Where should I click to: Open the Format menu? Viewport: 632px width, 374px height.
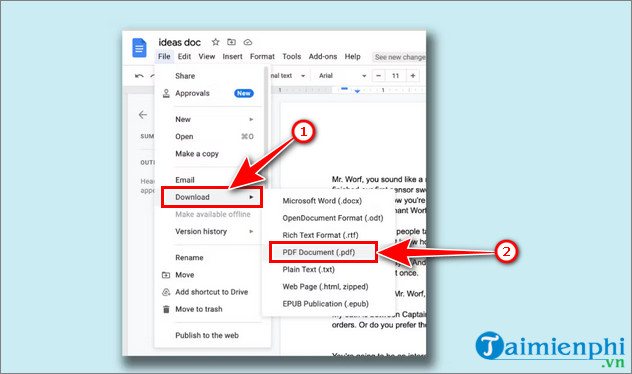tap(262, 57)
